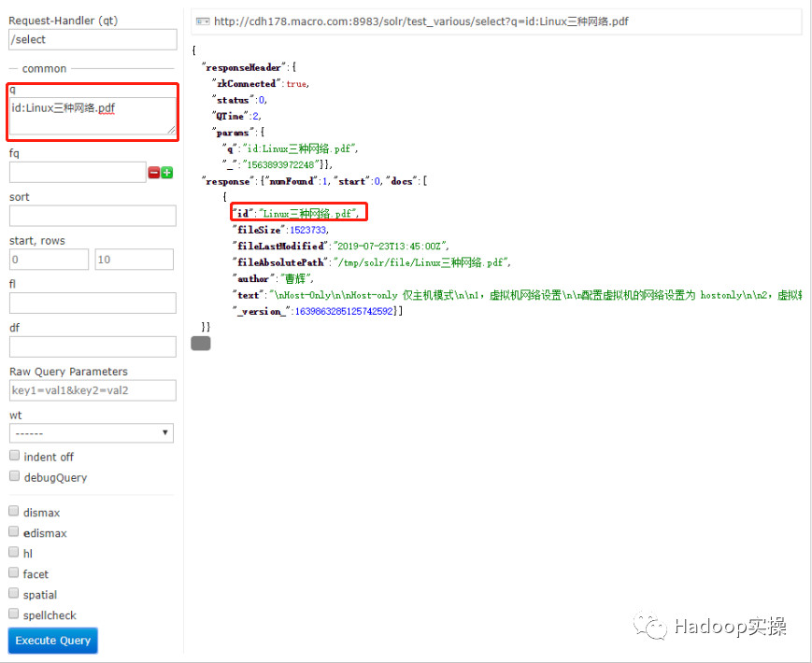812x663 pixels.
Task: Open the Solr select request URL link
Action: (x=420, y=21)
